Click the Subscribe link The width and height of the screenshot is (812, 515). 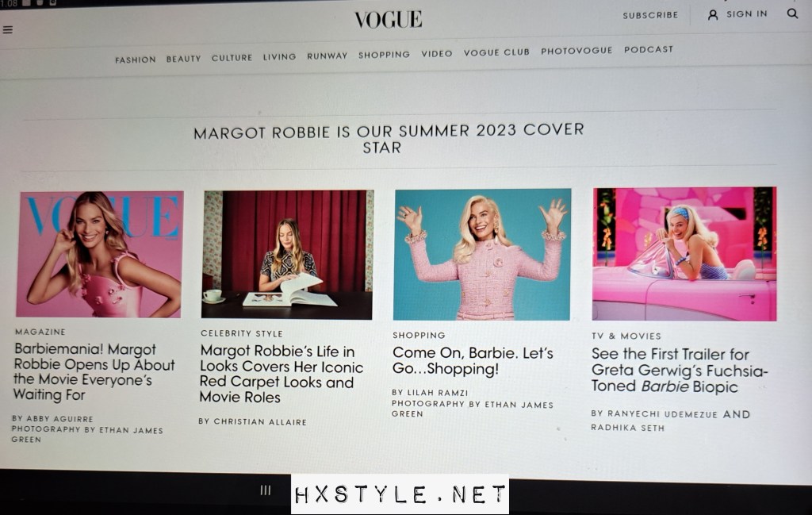tap(650, 16)
